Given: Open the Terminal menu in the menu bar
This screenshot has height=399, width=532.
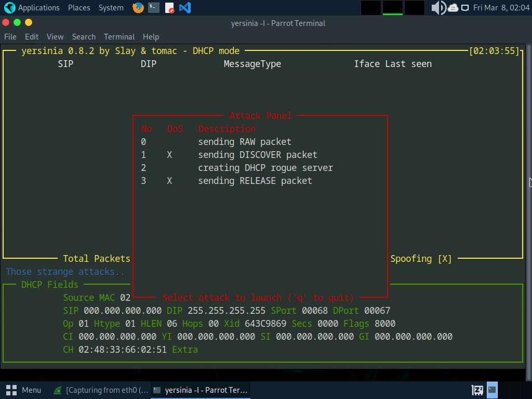Looking at the screenshot, I should (x=119, y=37).
